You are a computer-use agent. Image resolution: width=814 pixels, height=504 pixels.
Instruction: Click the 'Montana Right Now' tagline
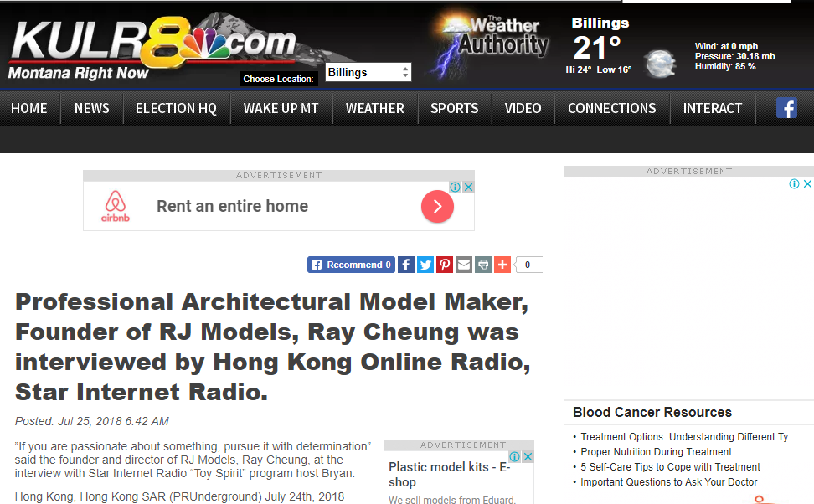79,73
